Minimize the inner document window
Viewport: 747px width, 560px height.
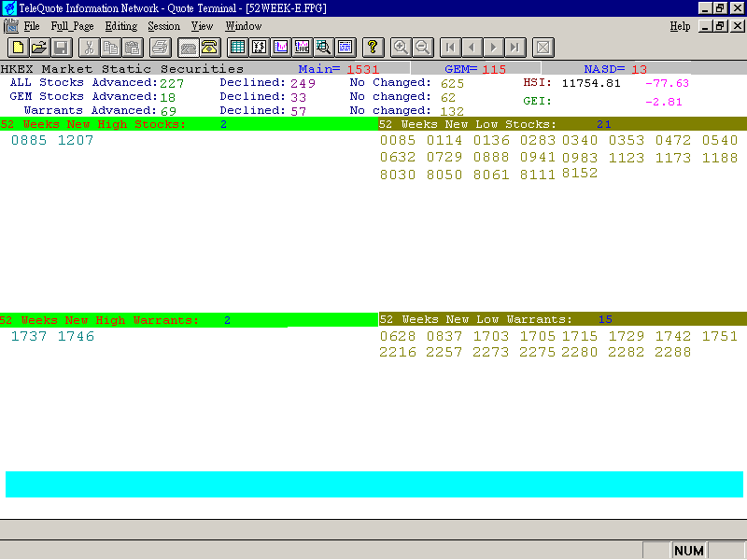(x=706, y=26)
